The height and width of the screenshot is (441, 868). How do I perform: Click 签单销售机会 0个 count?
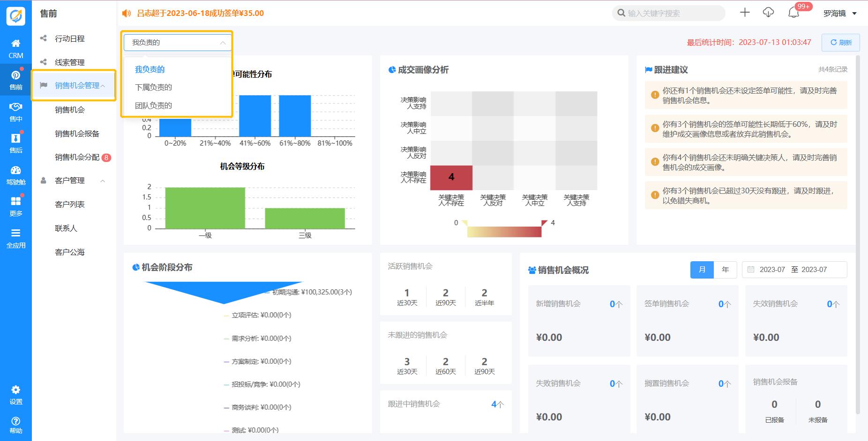(725, 304)
